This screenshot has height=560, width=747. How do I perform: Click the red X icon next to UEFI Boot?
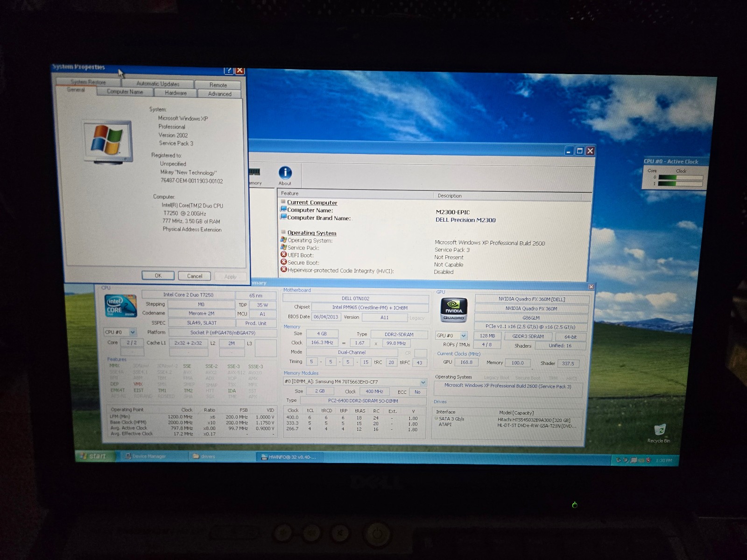(x=283, y=255)
